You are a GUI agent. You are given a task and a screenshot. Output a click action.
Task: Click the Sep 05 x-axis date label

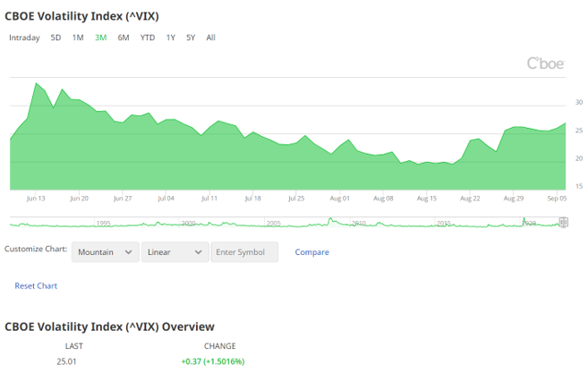point(557,199)
